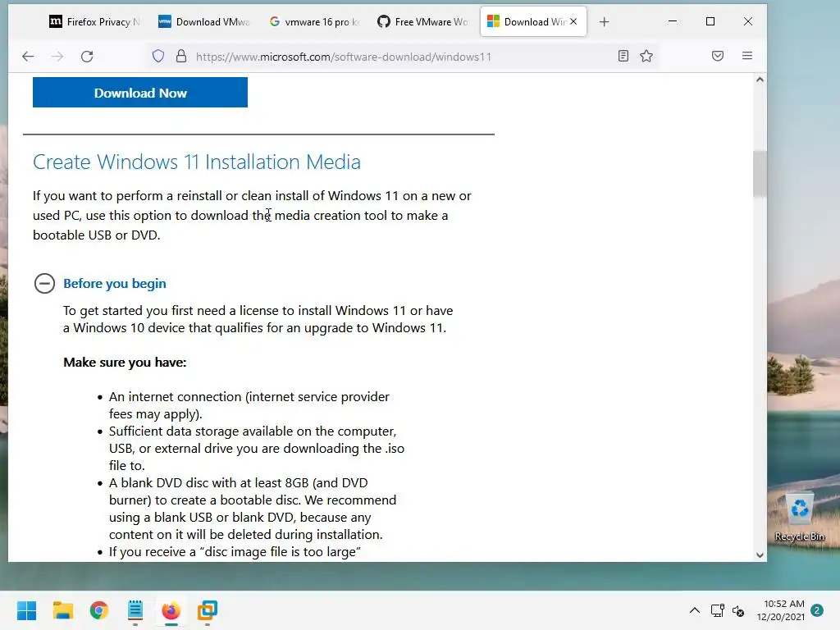Click the 'Make sure you have:' text
Viewport: 840px width, 630px height.
[x=125, y=362]
